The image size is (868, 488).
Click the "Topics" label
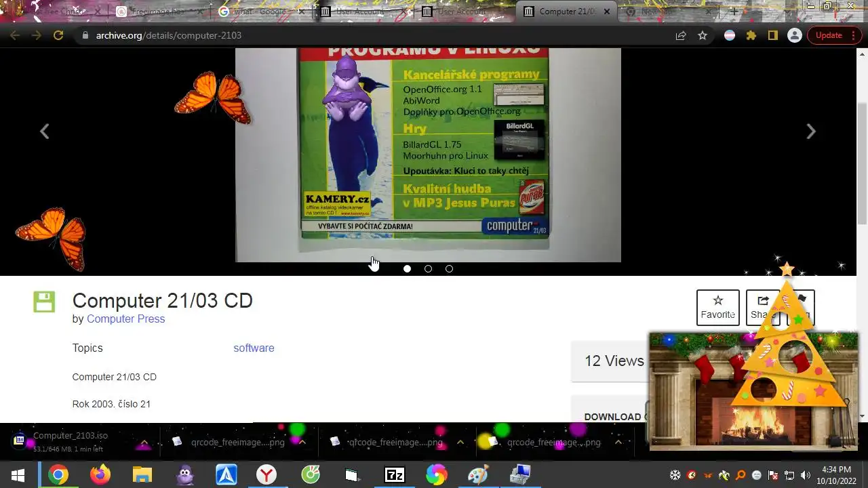87,348
